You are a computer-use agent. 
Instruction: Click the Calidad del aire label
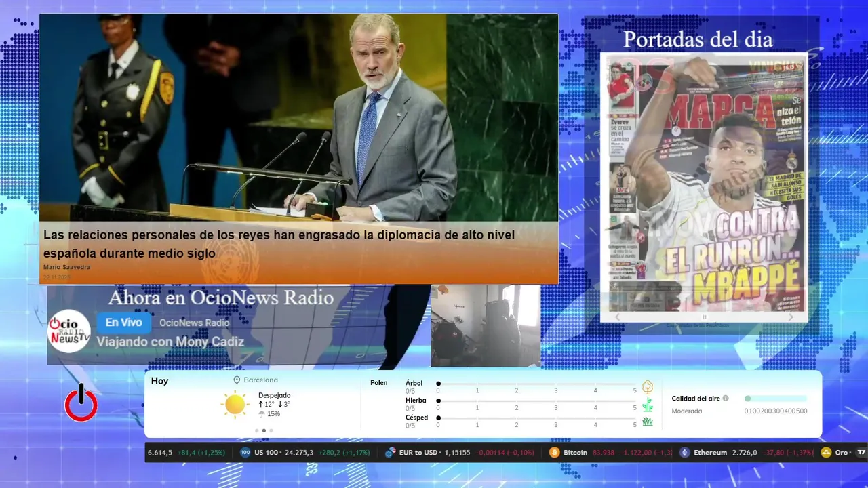(696, 399)
